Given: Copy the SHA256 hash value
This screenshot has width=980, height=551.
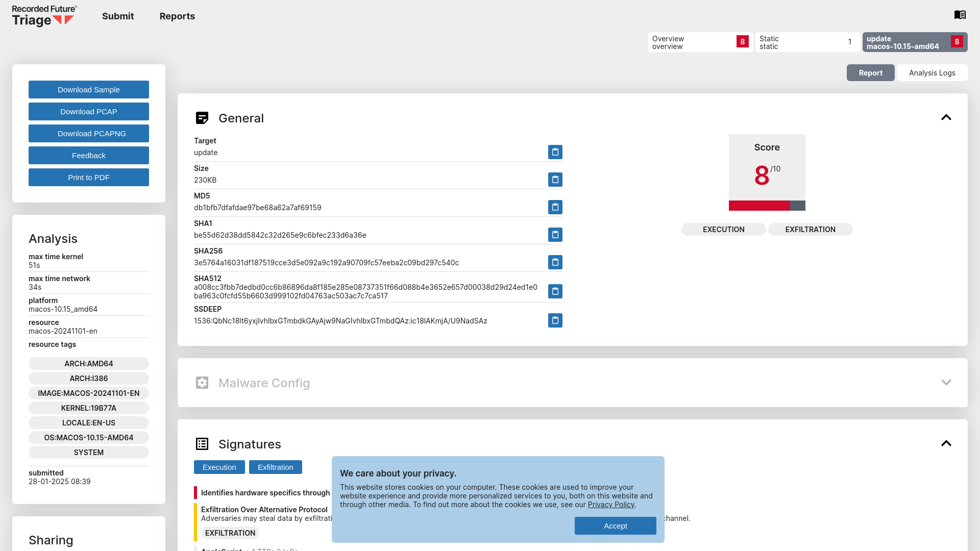Looking at the screenshot, I should coord(555,262).
